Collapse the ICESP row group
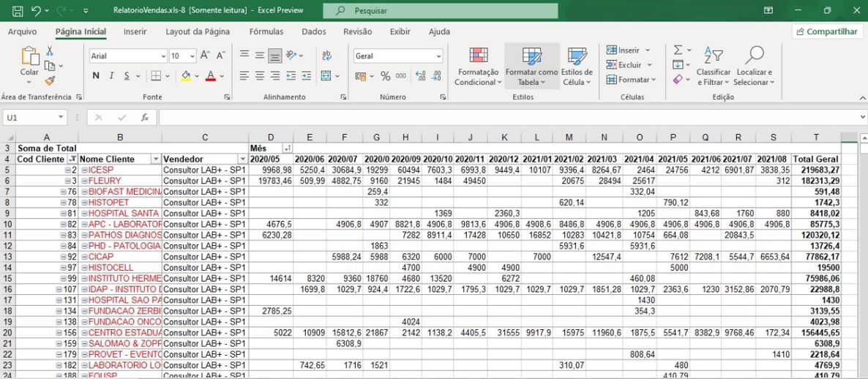Screen dimensions: 868x379 tap(66, 170)
